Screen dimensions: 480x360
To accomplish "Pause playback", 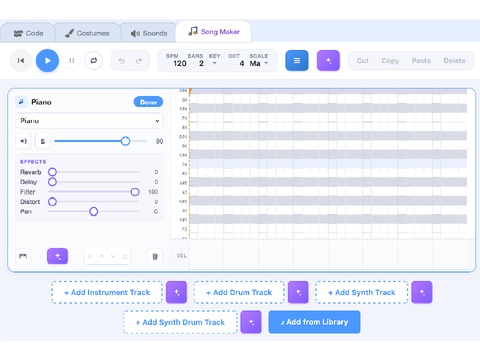I will (x=72, y=60).
